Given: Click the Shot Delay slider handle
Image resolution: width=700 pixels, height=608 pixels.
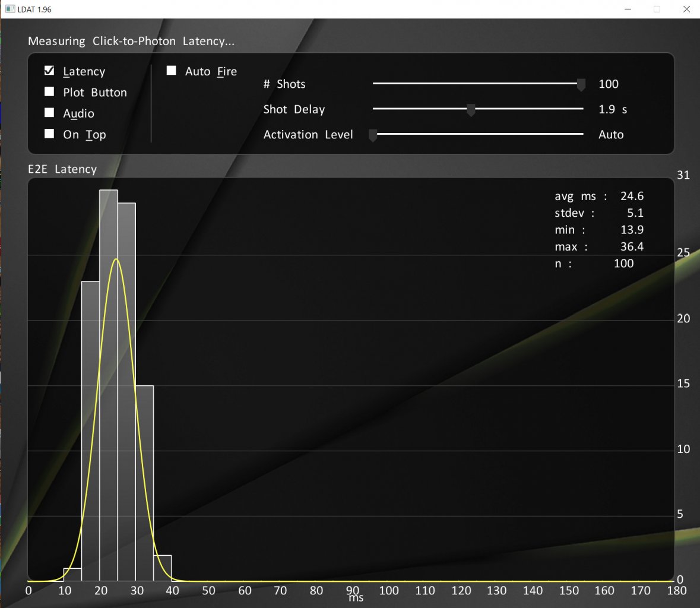Looking at the screenshot, I should coord(471,110).
